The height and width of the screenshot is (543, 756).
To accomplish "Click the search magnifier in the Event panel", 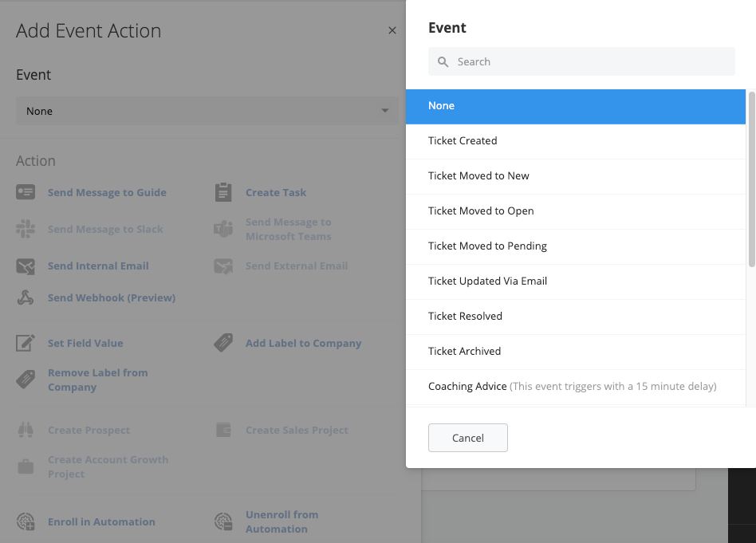I will point(443,61).
